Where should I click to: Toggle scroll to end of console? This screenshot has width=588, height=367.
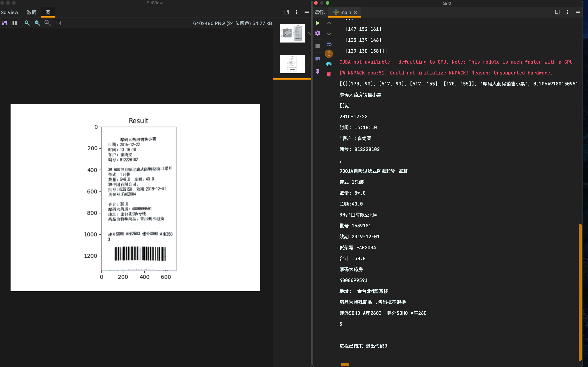pos(329,54)
